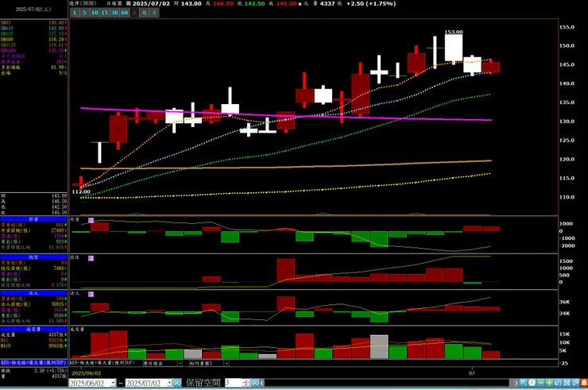This screenshot has height=390, width=588.
Task: Click the left panel date 2025/07/02
Action: click(x=33, y=9)
